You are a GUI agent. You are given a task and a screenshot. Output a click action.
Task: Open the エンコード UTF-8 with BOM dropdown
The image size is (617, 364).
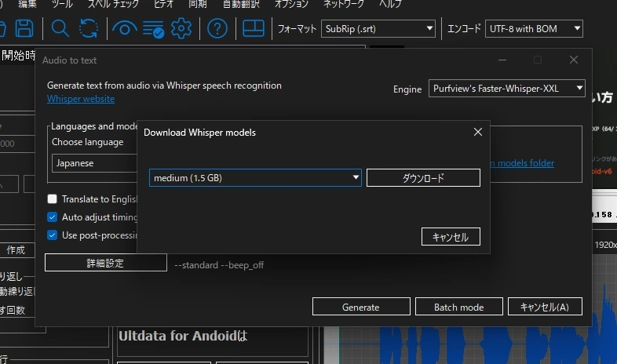[x=534, y=29]
